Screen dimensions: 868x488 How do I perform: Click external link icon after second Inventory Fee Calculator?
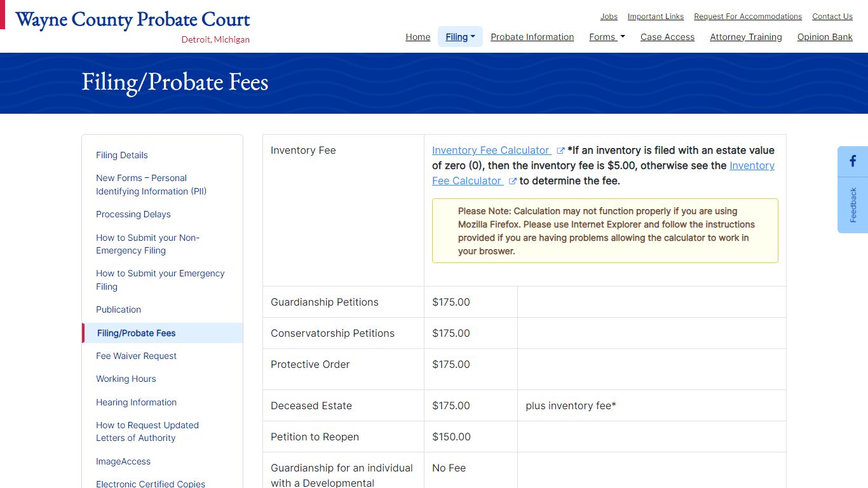pos(512,181)
